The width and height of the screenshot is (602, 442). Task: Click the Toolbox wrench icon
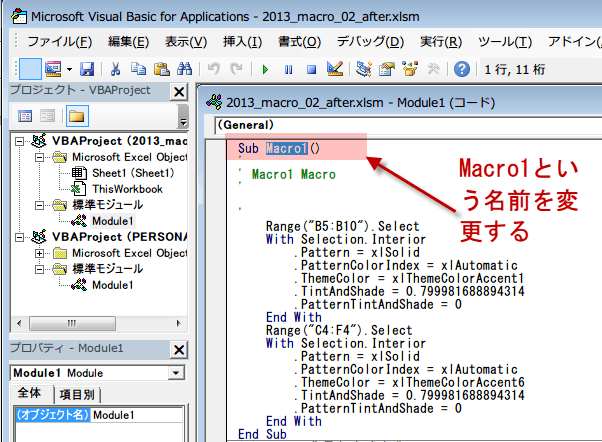(433, 69)
